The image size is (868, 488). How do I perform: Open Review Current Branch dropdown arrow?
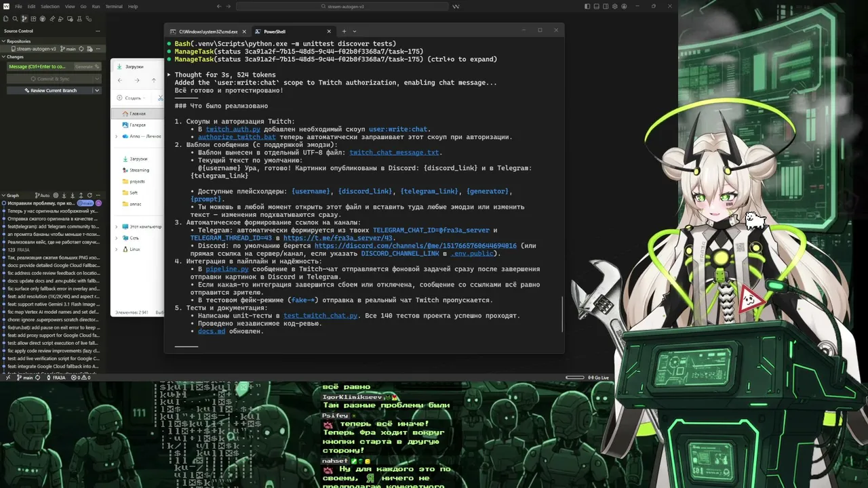coord(97,90)
